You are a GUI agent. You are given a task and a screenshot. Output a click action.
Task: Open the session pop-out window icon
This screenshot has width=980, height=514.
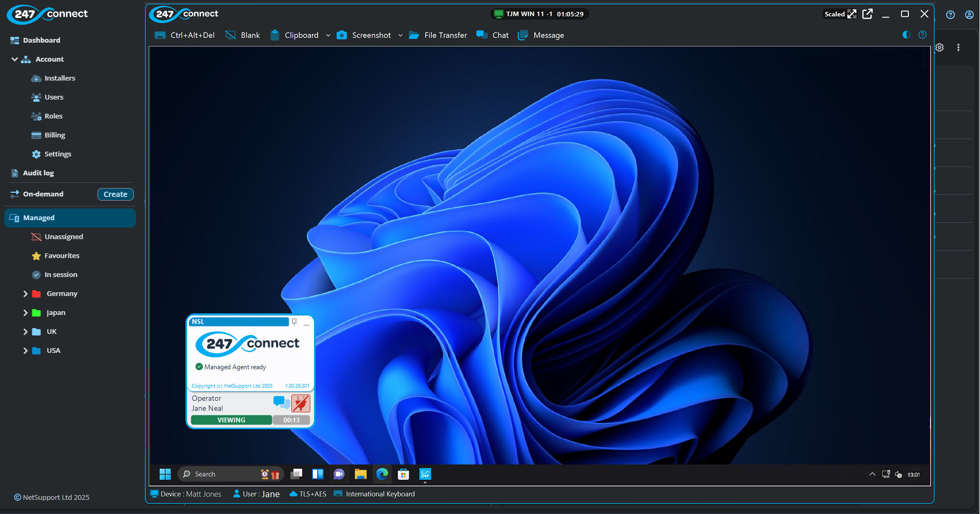click(867, 14)
